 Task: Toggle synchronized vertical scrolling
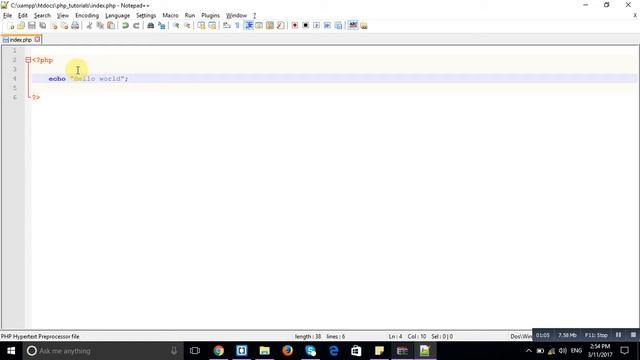click(201, 26)
